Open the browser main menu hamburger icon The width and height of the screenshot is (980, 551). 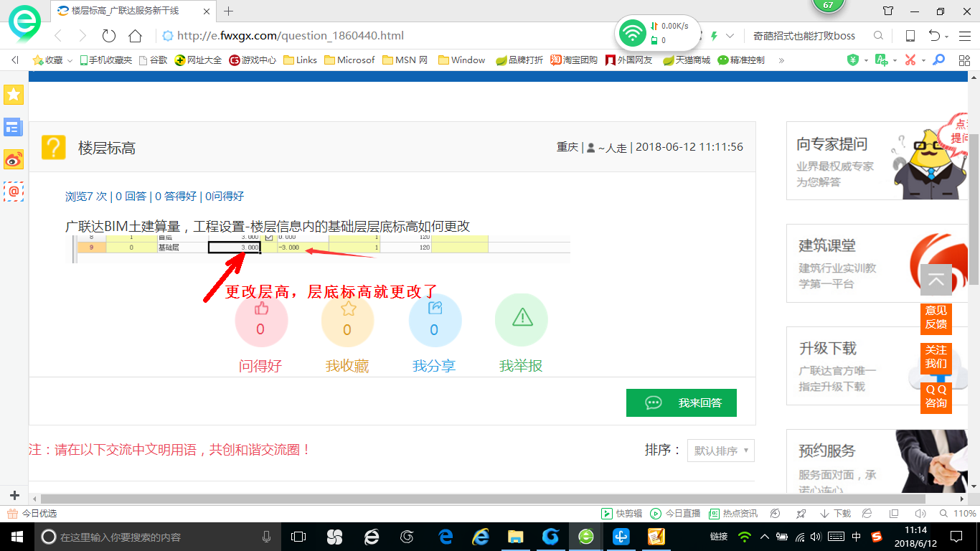pos(965,36)
